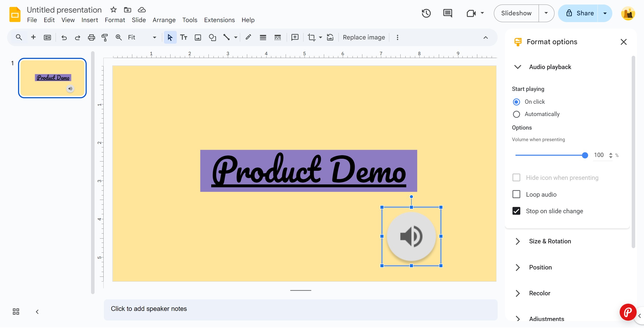Viewport: 644px width, 328px height.
Task: Hide the menus with collapse arrow
Action: point(486,37)
